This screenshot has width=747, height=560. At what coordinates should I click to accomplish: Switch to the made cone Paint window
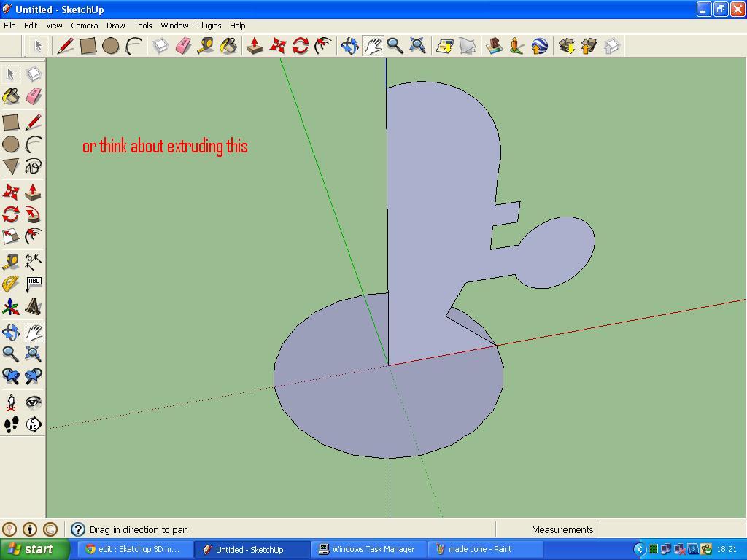[484, 548]
